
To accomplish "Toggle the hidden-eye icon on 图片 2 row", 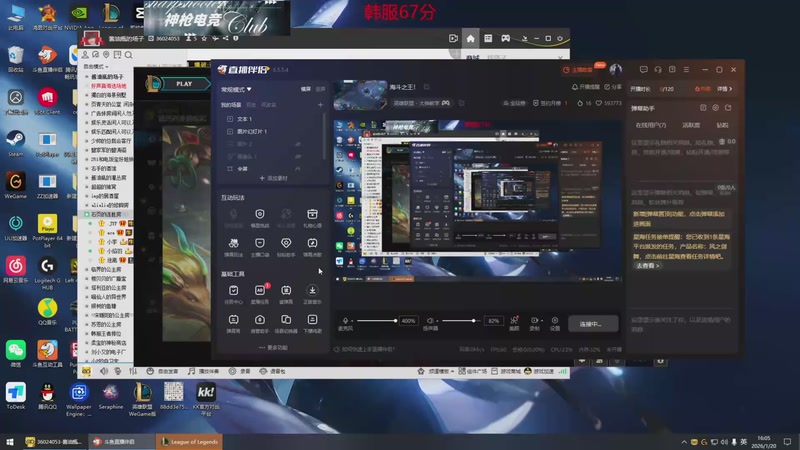I will tap(298, 144).
